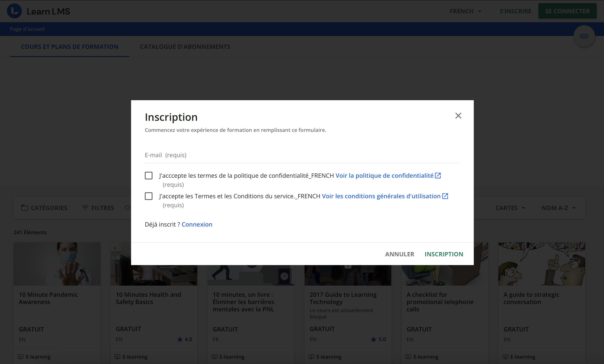The height and width of the screenshot is (364, 604).
Task: Expand the CARTES view dropdown
Action: coord(510,208)
